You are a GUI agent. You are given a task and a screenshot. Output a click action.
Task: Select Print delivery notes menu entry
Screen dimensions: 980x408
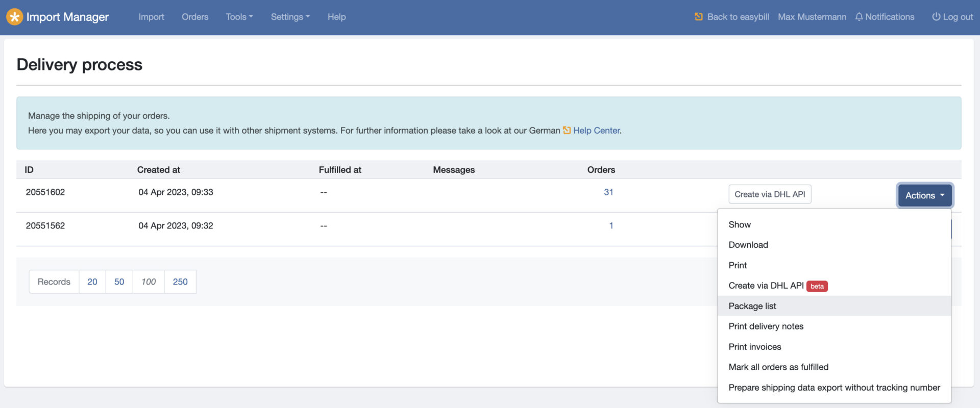tap(766, 326)
